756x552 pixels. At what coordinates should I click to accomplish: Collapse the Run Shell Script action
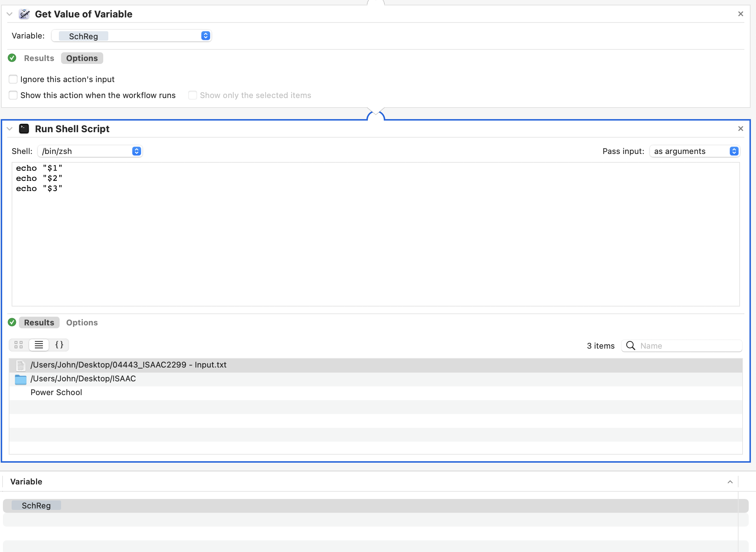tap(10, 129)
